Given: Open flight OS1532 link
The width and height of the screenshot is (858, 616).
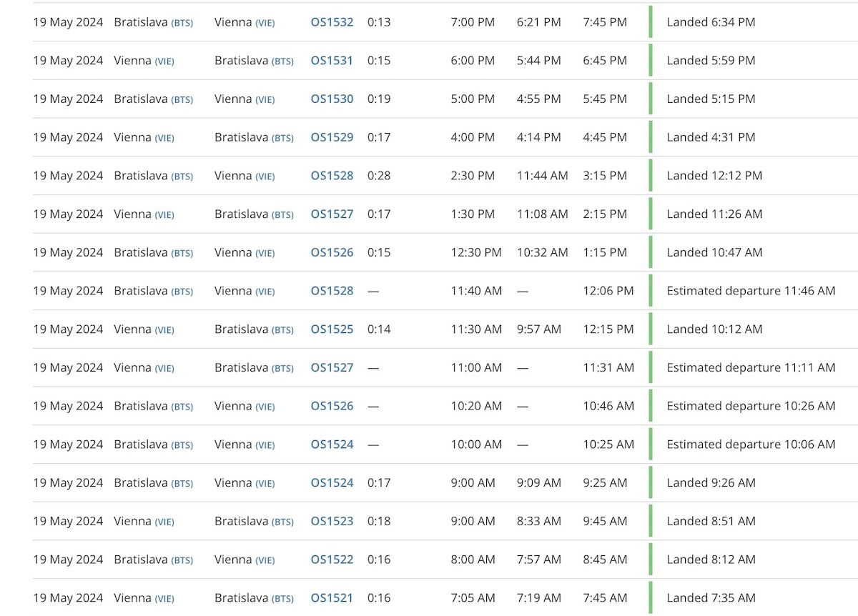Looking at the screenshot, I should tap(332, 22).
